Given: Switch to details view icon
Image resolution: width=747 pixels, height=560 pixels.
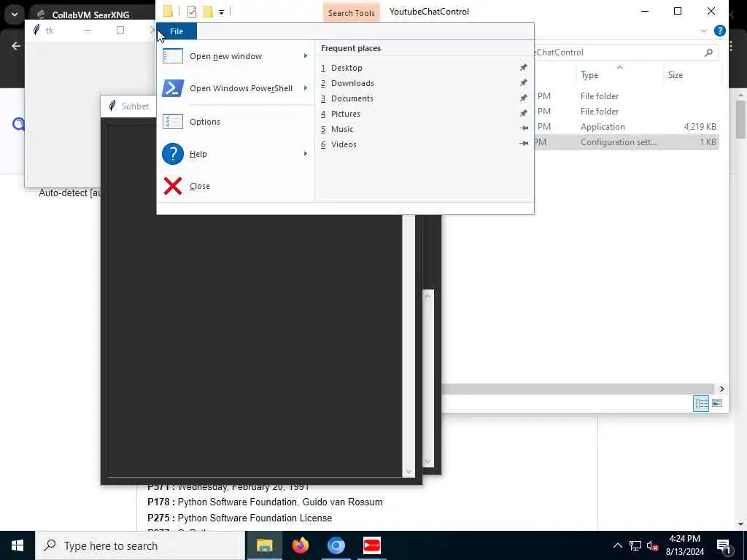Looking at the screenshot, I should tap(701, 404).
